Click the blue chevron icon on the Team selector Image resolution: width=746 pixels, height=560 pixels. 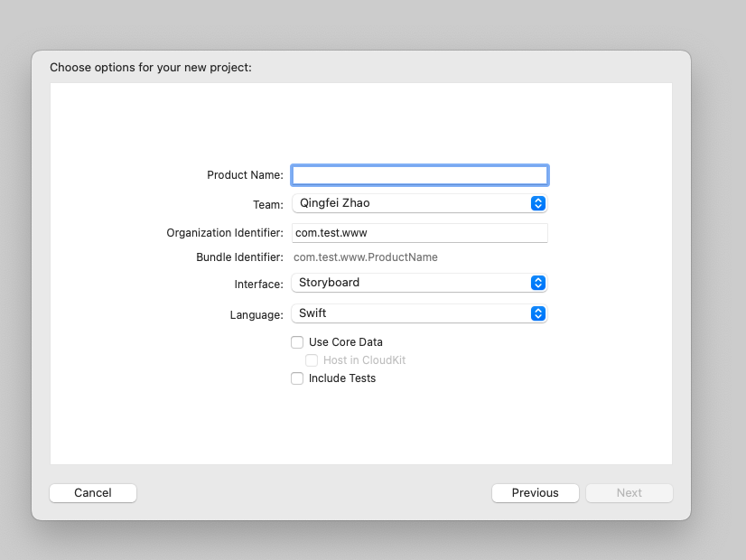pos(538,203)
